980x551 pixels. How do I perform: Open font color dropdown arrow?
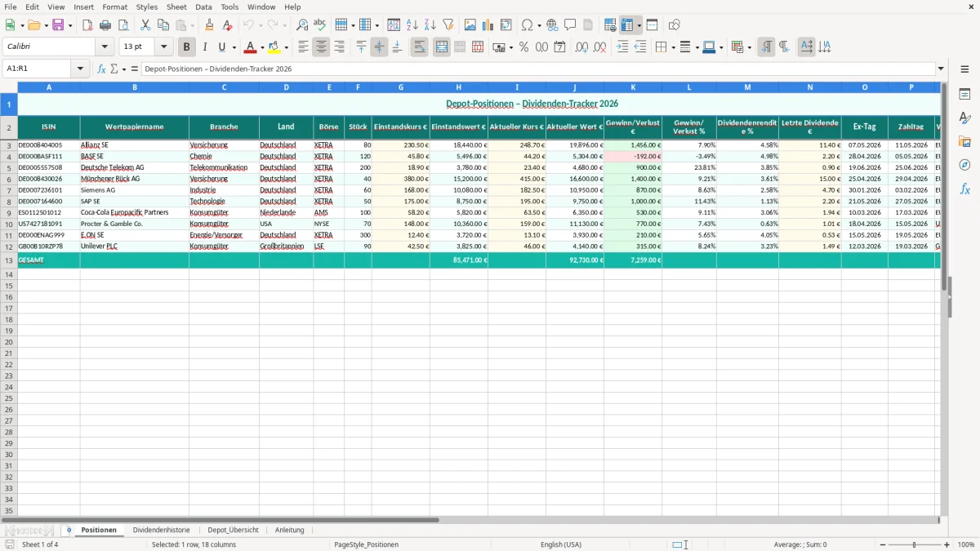[262, 47]
